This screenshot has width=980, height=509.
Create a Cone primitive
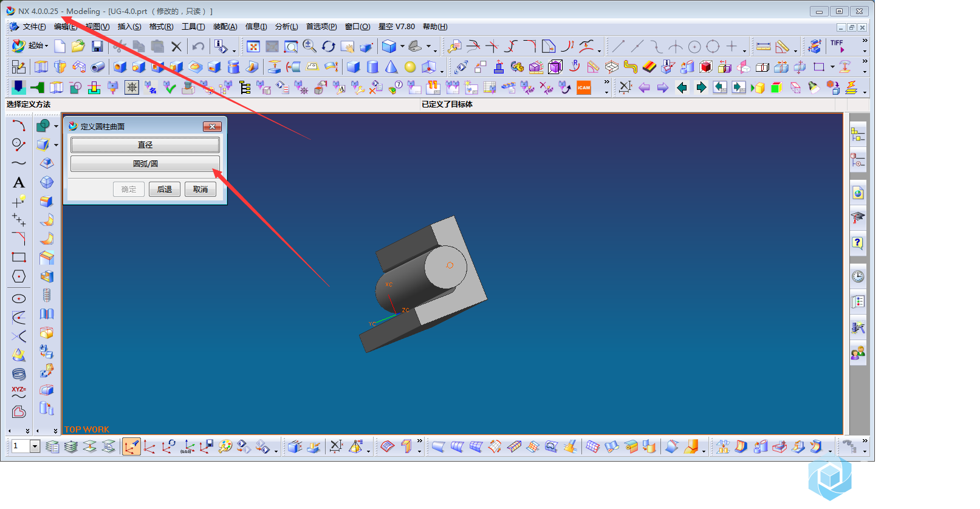[391, 67]
